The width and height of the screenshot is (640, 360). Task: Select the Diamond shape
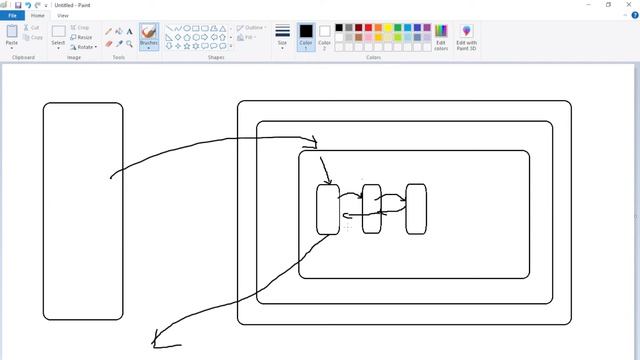pyautogui.click(x=178, y=37)
